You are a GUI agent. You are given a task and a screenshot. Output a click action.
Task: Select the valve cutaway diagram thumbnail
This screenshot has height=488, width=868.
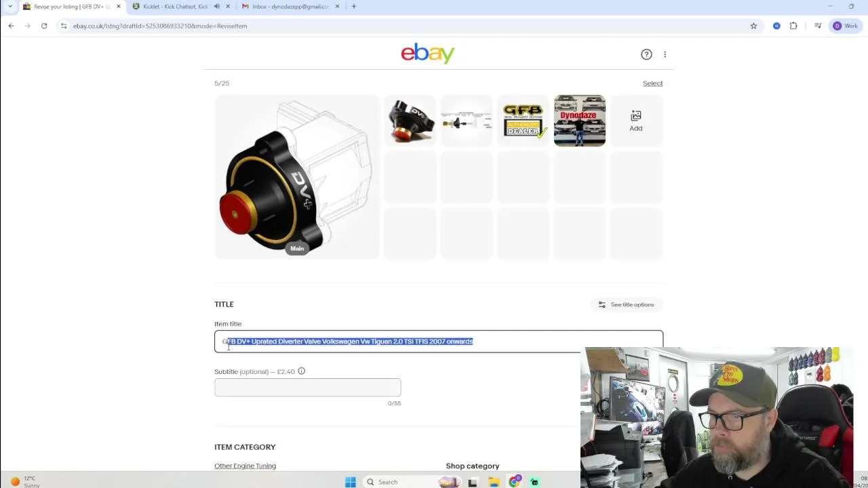click(x=467, y=121)
